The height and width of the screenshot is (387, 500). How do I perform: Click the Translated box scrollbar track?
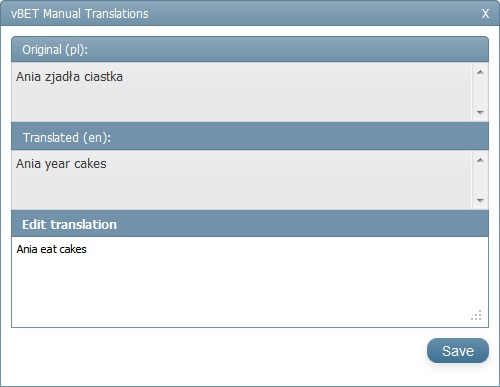480,180
